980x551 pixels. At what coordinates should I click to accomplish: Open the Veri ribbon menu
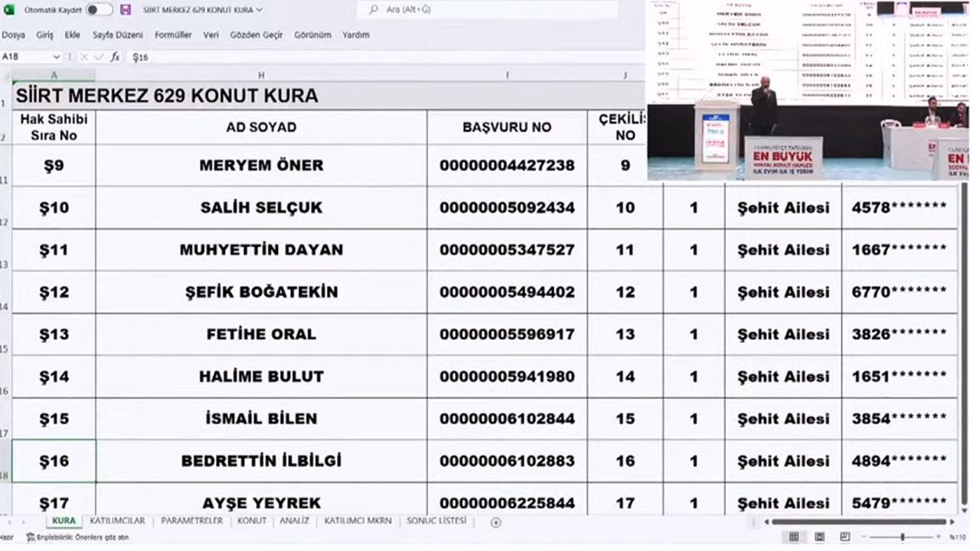[x=211, y=34]
